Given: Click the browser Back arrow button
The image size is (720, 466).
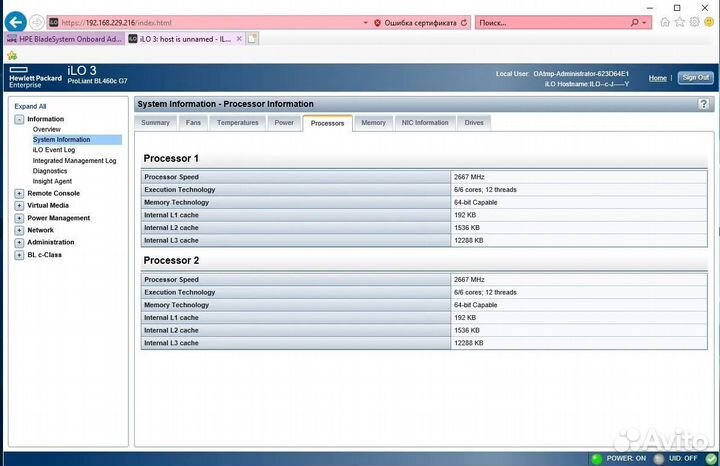Looking at the screenshot, I should click(x=15, y=21).
